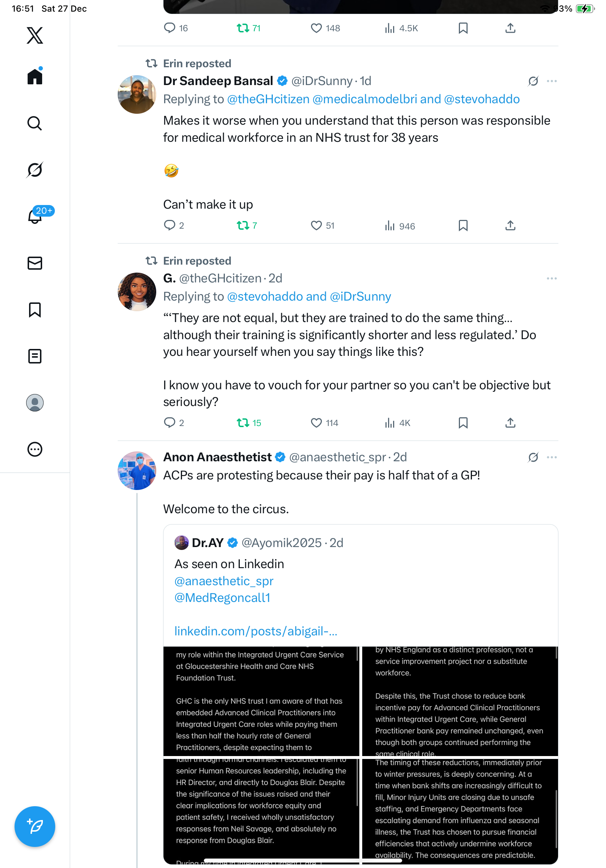Open the Notifications bell
Screen dimensions: 606x868
[x=35, y=217]
